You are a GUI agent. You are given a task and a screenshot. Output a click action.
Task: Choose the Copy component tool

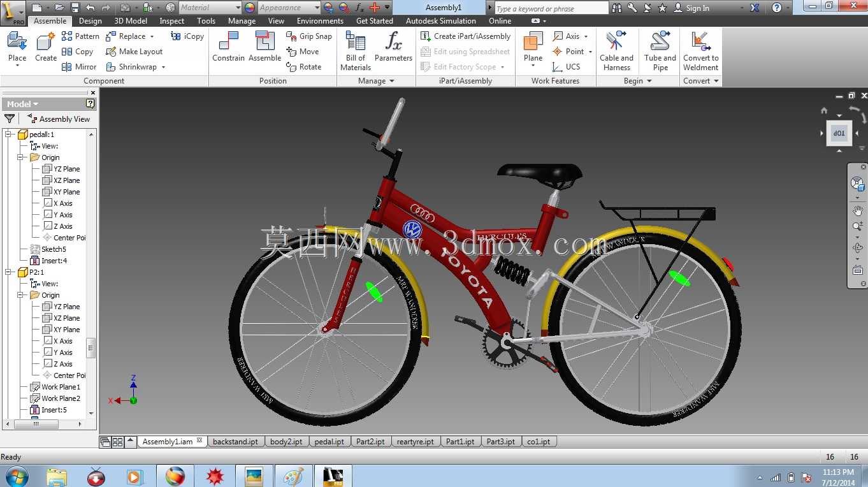[x=77, y=52]
